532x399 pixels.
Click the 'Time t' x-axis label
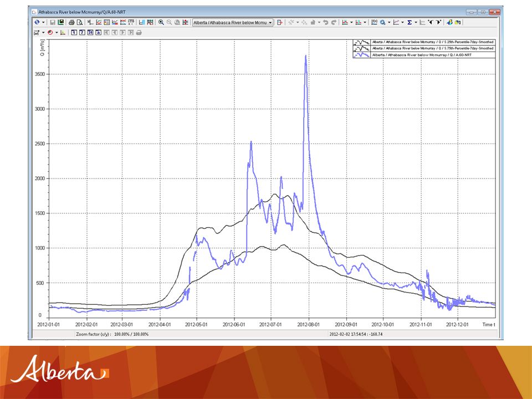pyautogui.click(x=489, y=325)
